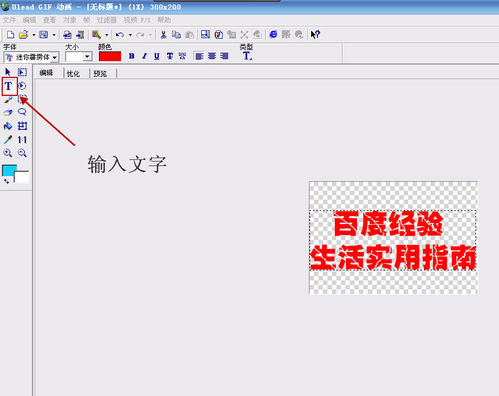Image resolution: width=499 pixels, height=396 pixels.
Task: Swap foreground and background colors
Action: pyautogui.click(x=6, y=181)
